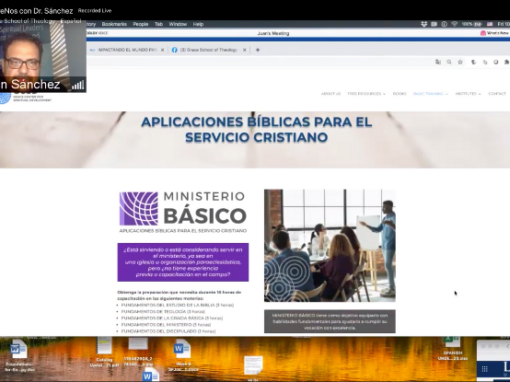The image size is (510, 382).
Task: Open the Dropbox icon in the menu bar
Action: click(x=424, y=24)
